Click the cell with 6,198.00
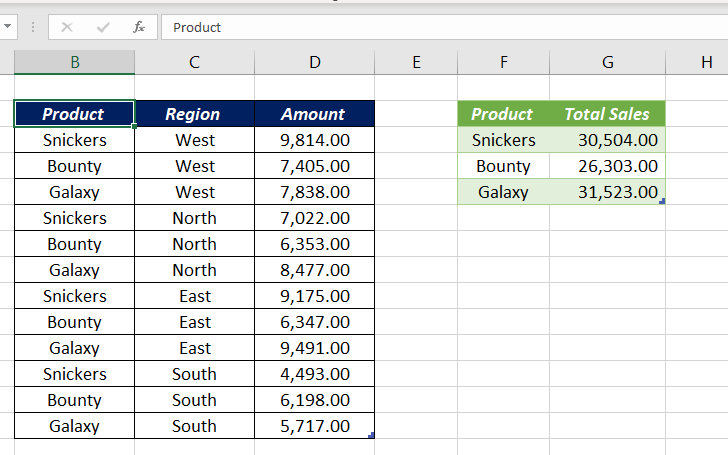728x455 pixels. pyautogui.click(x=315, y=400)
